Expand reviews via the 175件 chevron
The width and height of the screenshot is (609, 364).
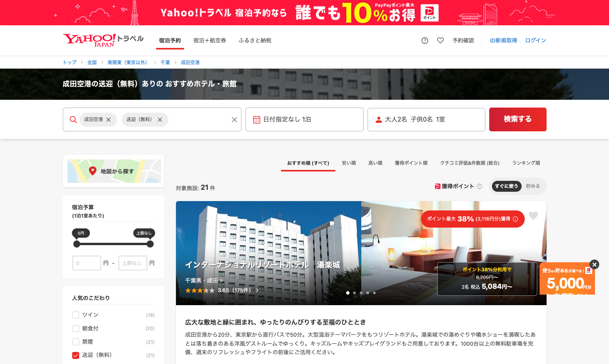click(257, 290)
